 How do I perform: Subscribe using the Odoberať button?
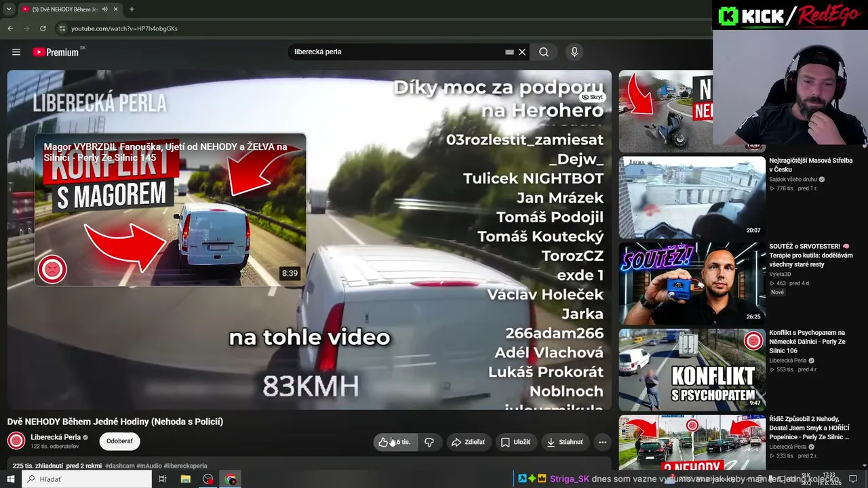tap(119, 441)
